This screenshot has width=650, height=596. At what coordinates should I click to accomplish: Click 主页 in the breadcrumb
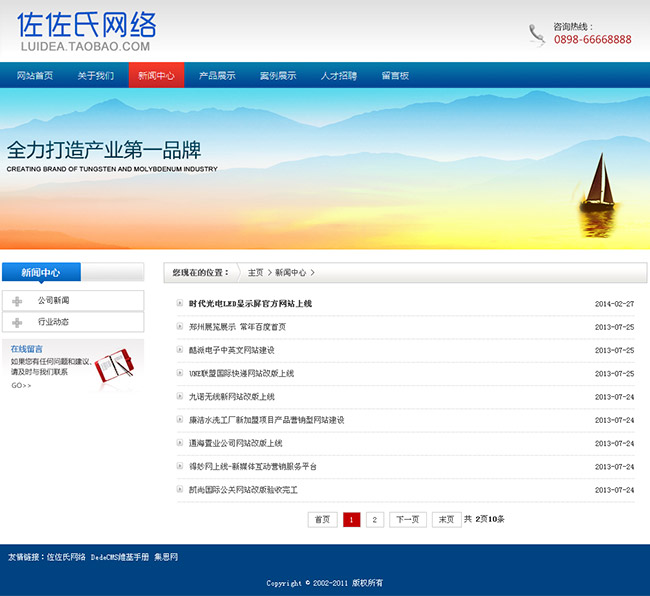255,272
